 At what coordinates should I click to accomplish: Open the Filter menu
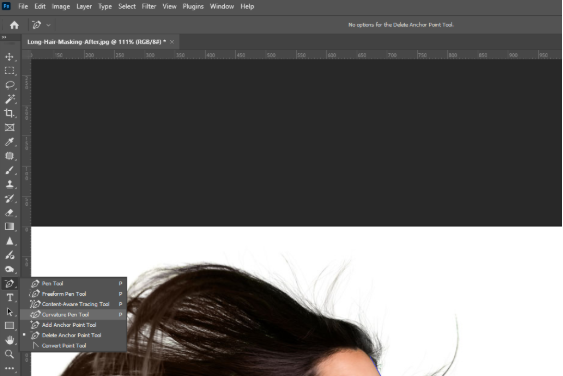click(149, 6)
